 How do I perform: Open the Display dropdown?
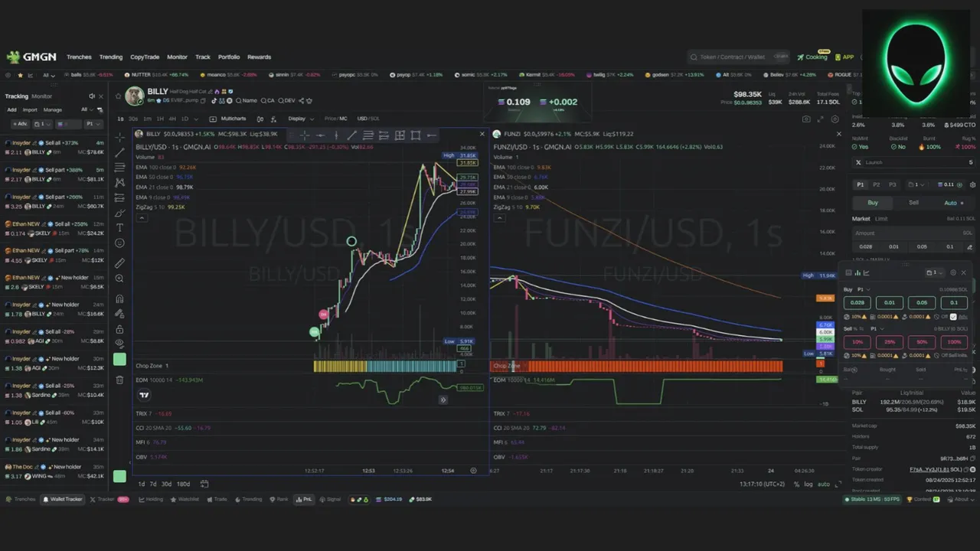click(x=299, y=119)
